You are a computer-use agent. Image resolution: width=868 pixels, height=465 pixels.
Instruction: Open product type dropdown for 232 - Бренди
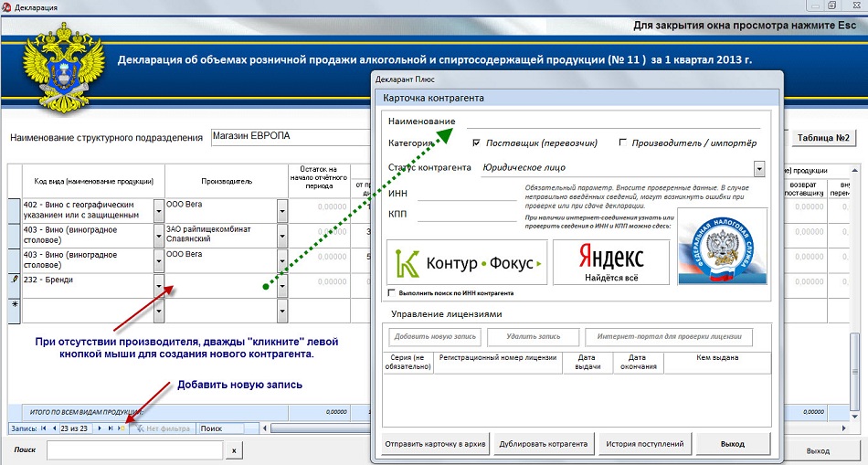(160, 286)
